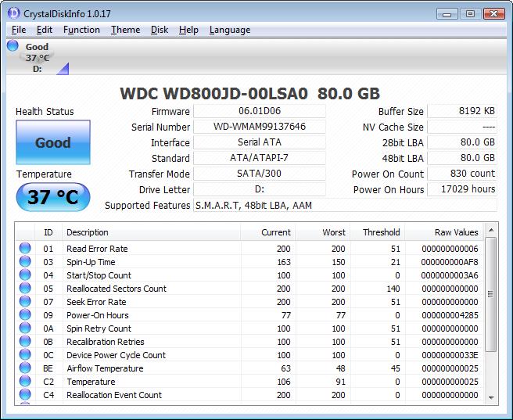The image size is (513, 420).
Task: Open the Edit menu
Action: point(44,30)
